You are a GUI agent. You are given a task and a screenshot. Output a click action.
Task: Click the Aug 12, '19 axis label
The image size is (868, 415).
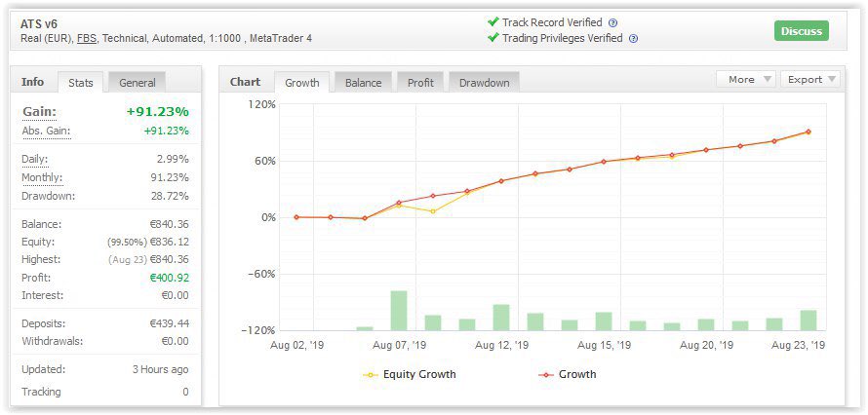502,346
